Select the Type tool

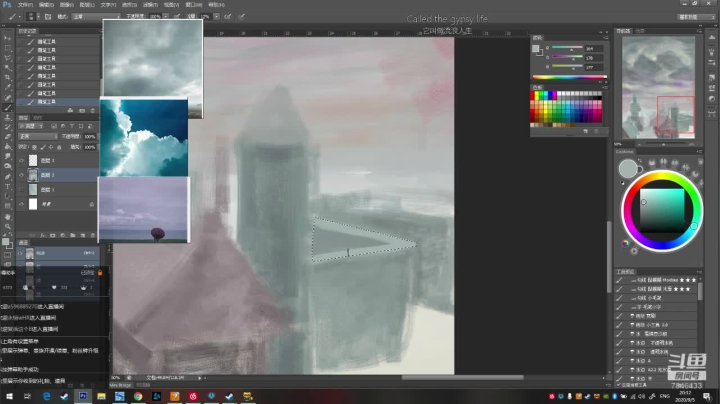[8, 186]
